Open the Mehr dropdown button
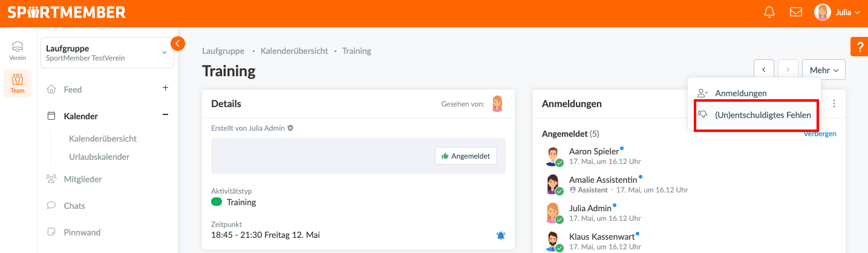This screenshot has height=253, width=868. coord(823,70)
